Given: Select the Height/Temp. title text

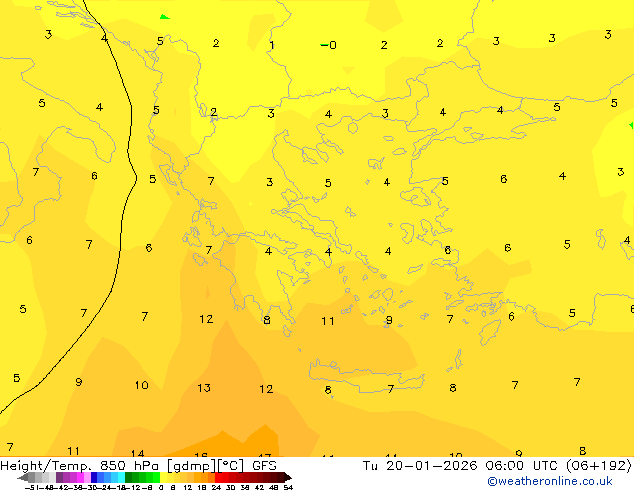Looking at the screenshot, I should [46, 465].
